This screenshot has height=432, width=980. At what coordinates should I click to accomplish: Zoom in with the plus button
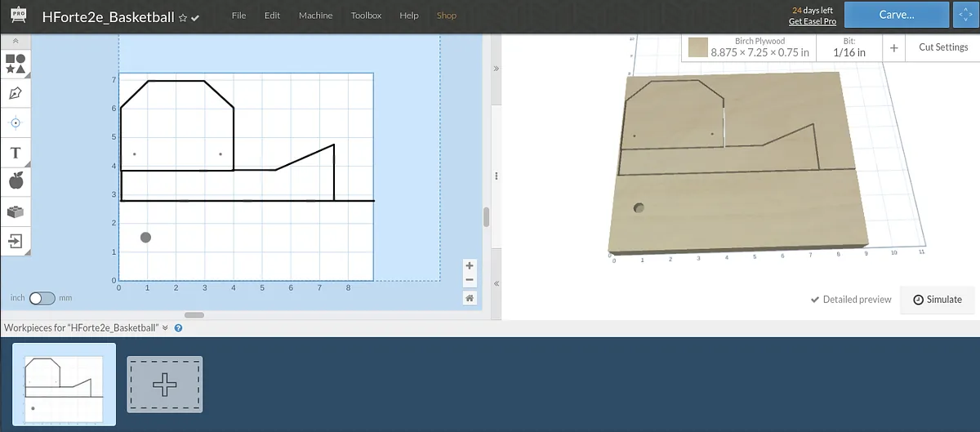[470, 265]
